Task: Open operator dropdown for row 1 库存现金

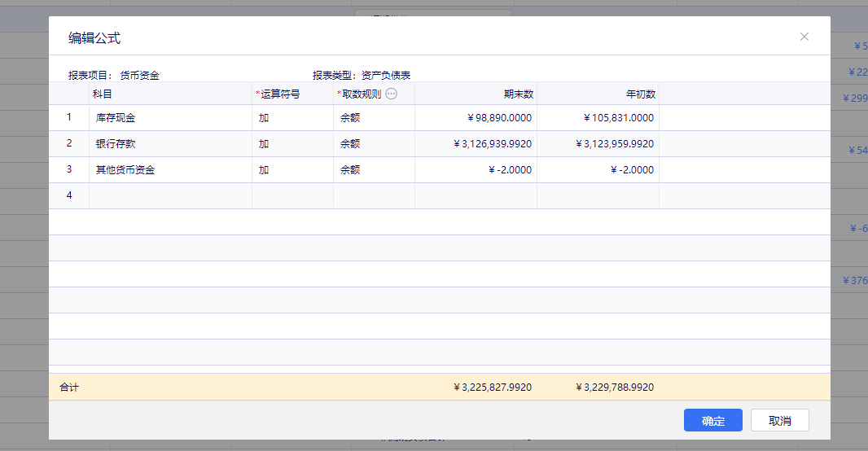Action: coord(292,118)
